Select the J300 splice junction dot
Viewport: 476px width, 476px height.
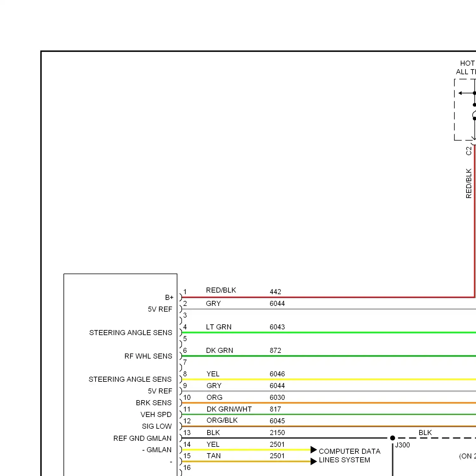(x=393, y=438)
